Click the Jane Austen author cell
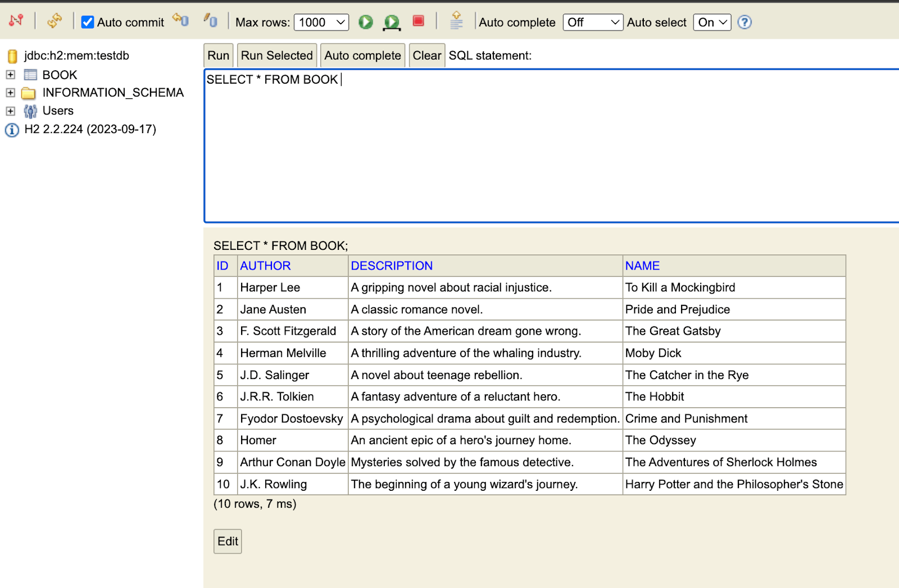899x588 pixels. click(x=292, y=309)
